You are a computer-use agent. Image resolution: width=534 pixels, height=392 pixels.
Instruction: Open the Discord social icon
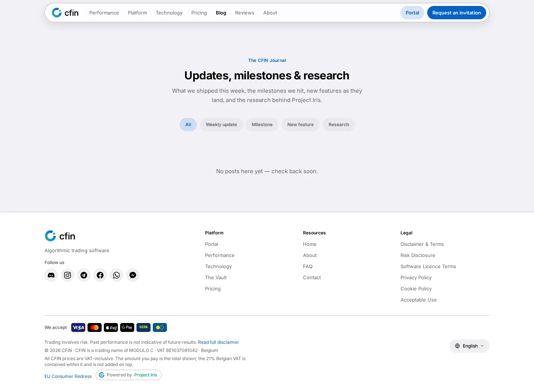pos(51,275)
